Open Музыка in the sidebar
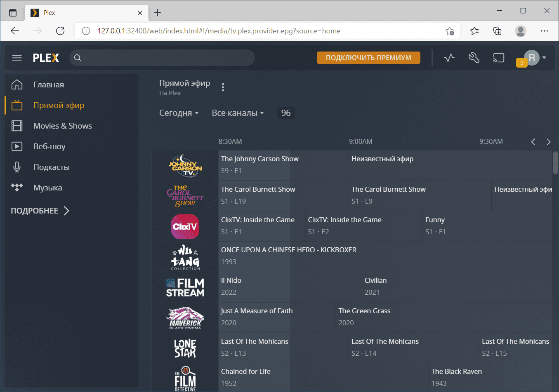 (48, 188)
